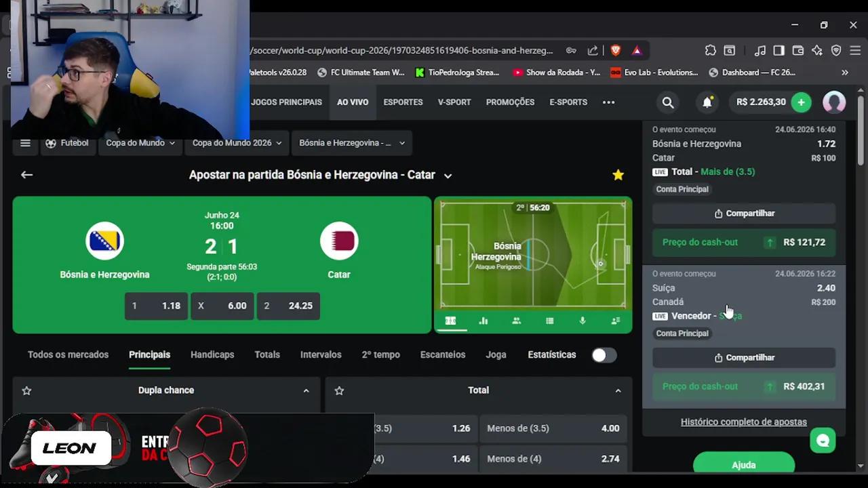This screenshot has width=868, height=488.
Task: Open the media control music note icon
Action: [x=760, y=50]
